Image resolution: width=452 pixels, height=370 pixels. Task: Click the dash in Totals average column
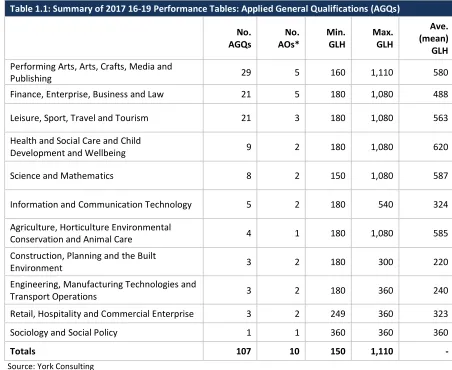(447, 351)
